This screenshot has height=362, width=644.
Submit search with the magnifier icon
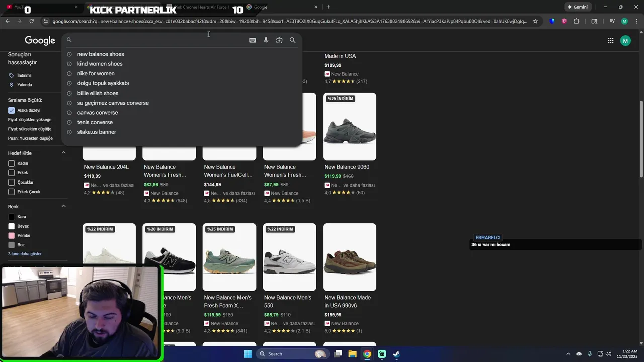[x=292, y=40]
